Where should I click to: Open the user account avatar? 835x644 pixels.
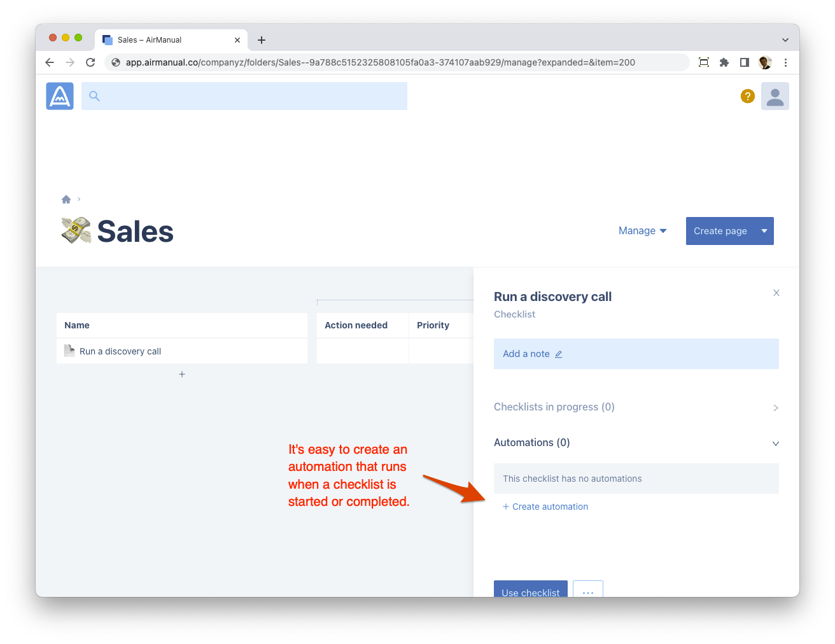tap(775, 96)
